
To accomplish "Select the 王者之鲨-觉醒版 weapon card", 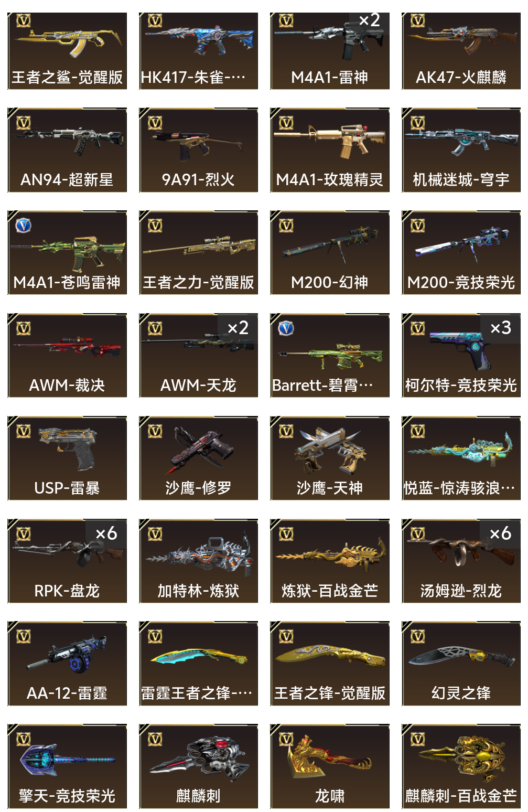I will point(67,51).
